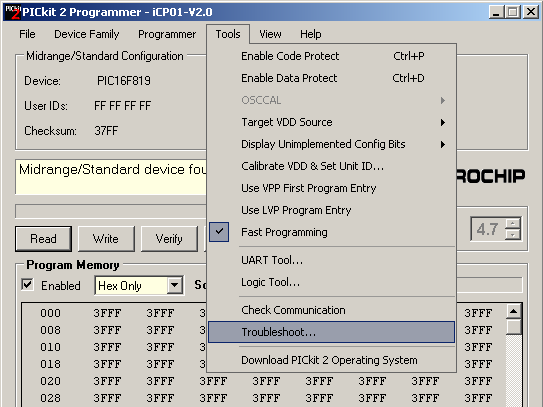
Task: Select Enable Data Protect menu entry
Action: click(331, 78)
